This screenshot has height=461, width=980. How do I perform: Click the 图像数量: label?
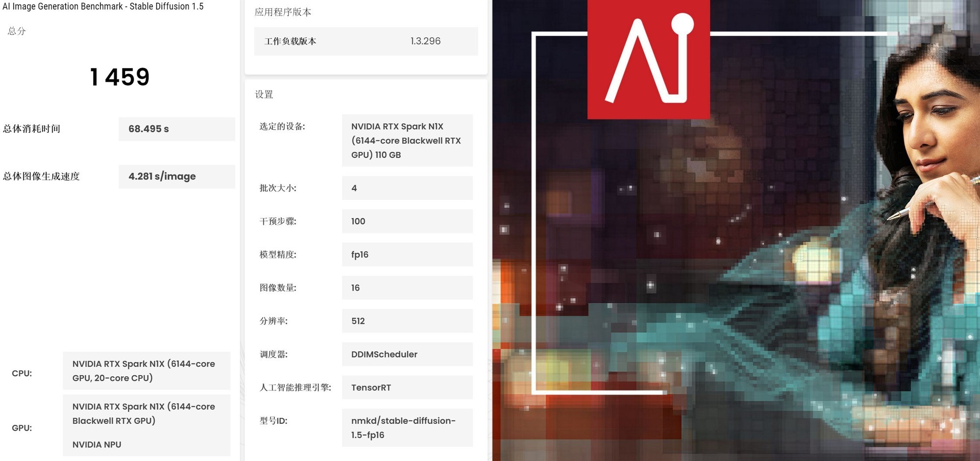point(278,288)
